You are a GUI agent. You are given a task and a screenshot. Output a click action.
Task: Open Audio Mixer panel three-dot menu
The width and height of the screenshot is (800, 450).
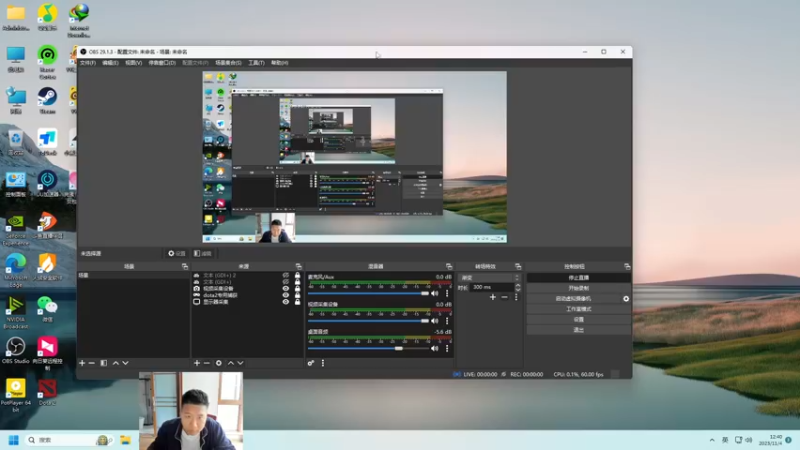pos(323,363)
